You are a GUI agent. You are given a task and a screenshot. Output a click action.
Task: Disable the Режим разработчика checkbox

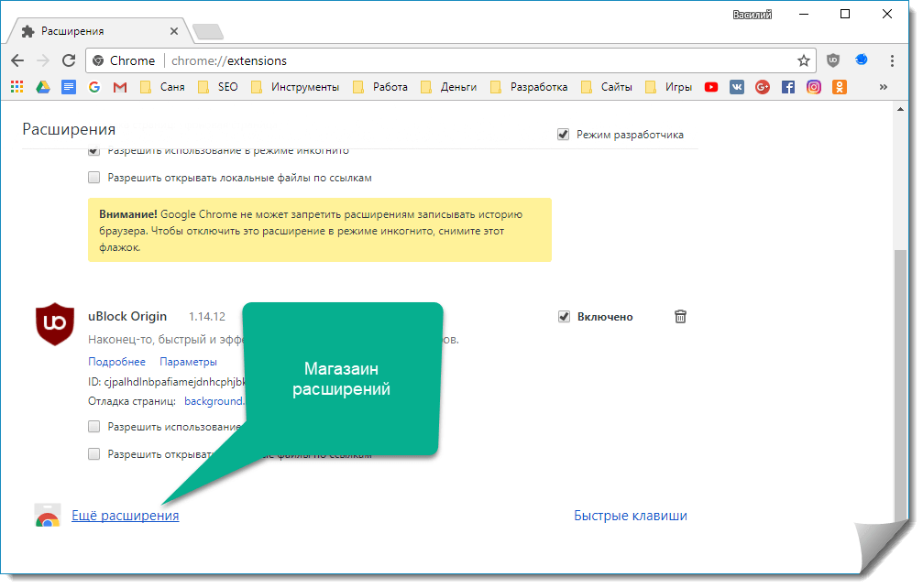(563, 135)
